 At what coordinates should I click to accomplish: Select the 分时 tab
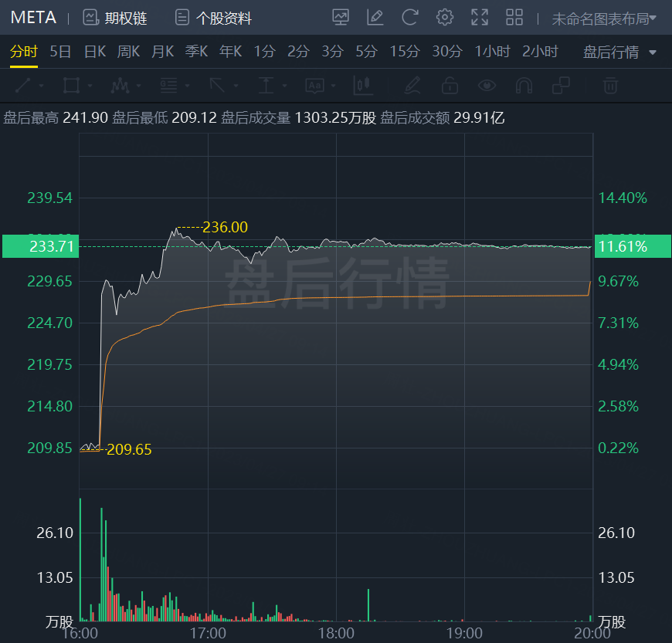tap(24, 52)
